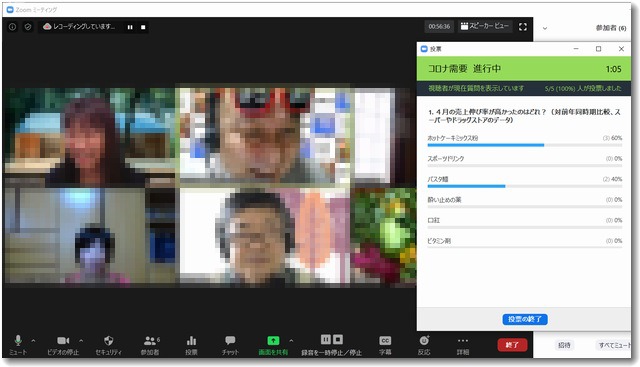Open the セキュリティ shield icon
The image size is (640, 367).
pos(109,340)
